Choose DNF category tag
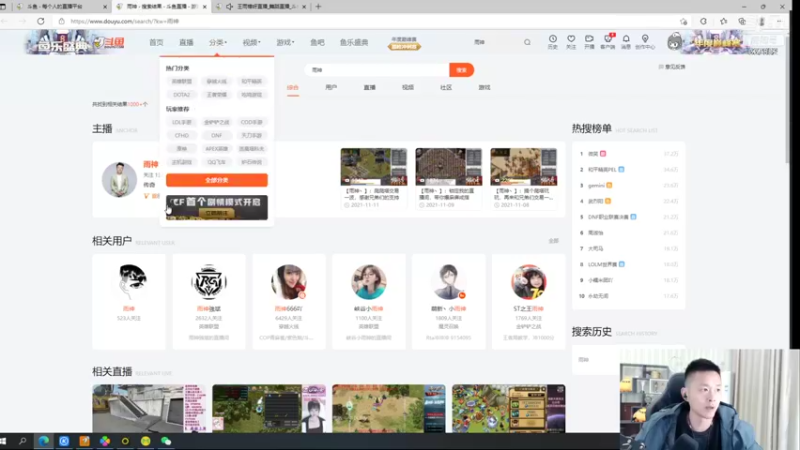 point(216,136)
